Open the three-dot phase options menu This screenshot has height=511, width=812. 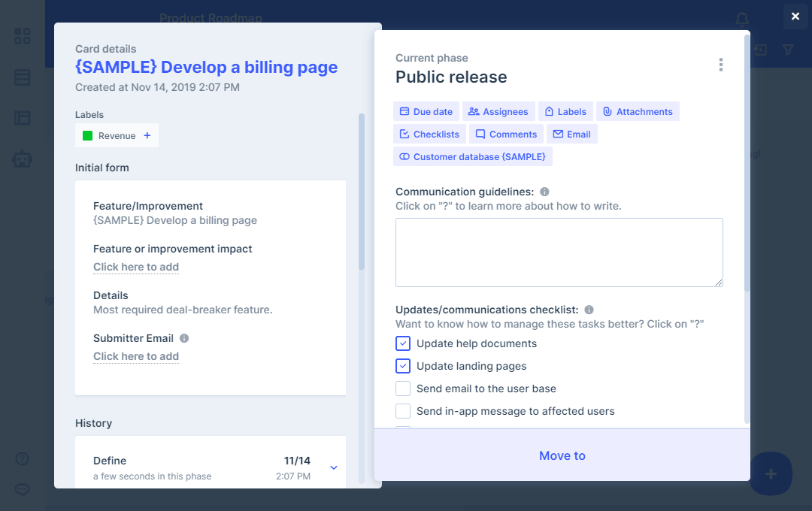click(720, 65)
